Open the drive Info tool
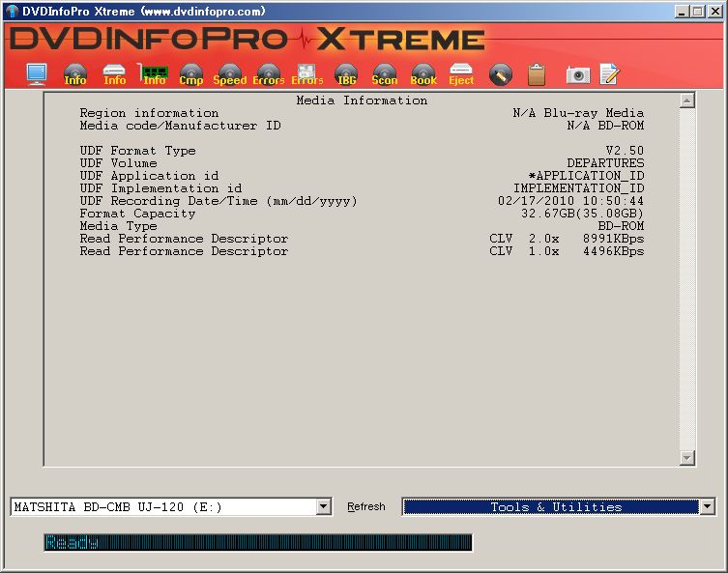Viewport: 728px width, 573px height. (114, 74)
